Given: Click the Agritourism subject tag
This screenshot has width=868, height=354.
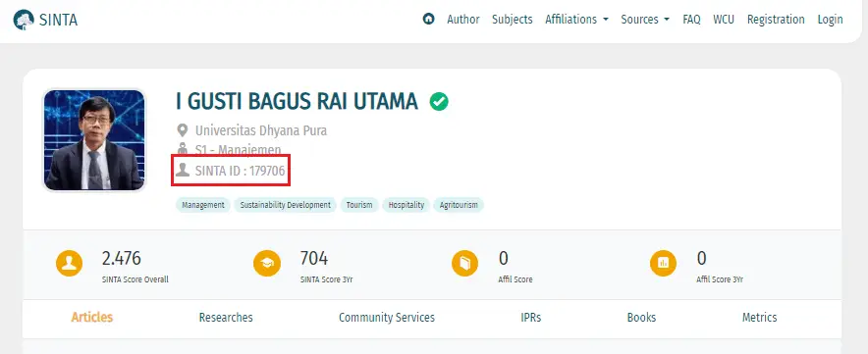Looking at the screenshot, I should (459, 205).
